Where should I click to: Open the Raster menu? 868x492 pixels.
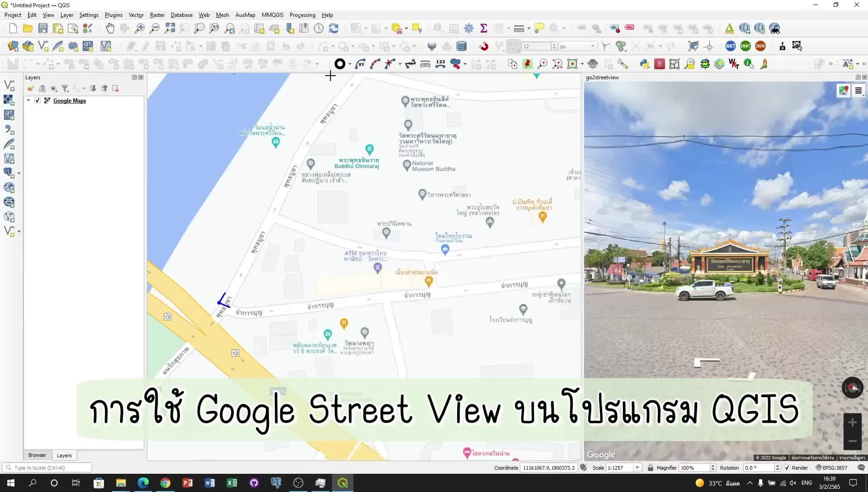point(157,15)
